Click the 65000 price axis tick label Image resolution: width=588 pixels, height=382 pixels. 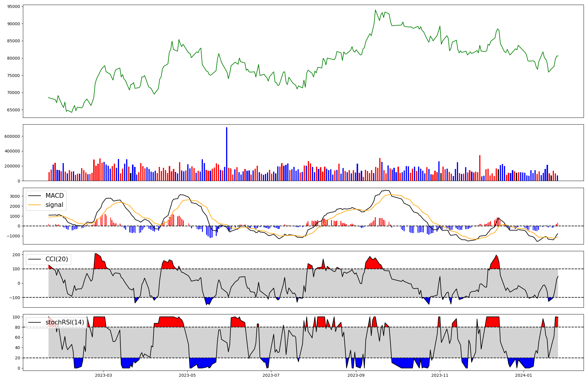[x=13, y=110]
